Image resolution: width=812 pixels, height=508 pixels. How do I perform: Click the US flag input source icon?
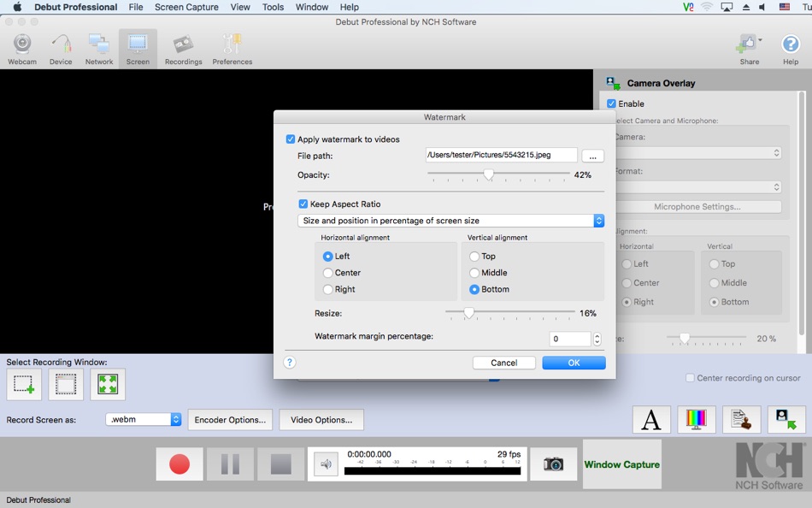(x=785, y=7)
